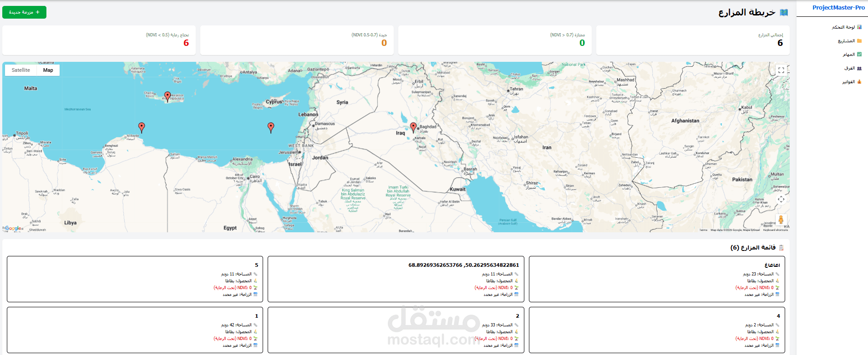Viewport: 868px width, 355px height.
Task: Open the map camera controls icon
Action: click(x=781, y=200)
